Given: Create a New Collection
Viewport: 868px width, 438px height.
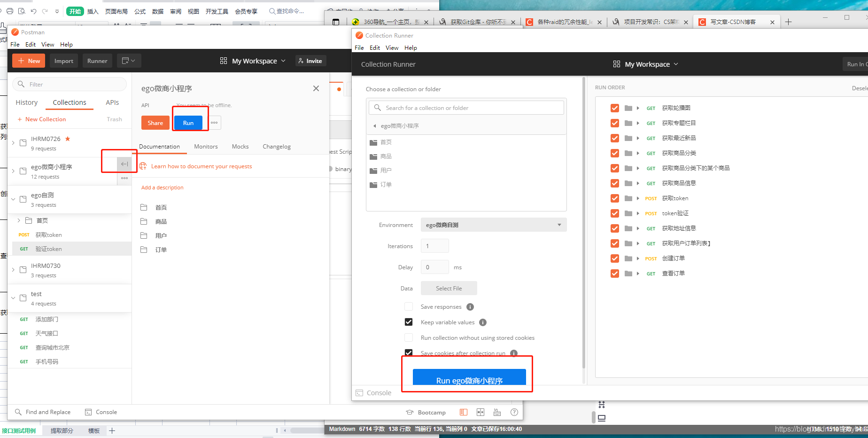Looking at the screenshot, I should point(42,119).
